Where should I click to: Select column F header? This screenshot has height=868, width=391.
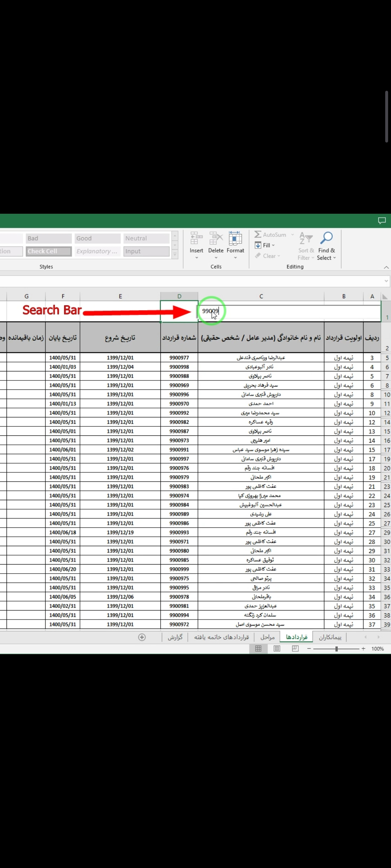tap(63, 296)
